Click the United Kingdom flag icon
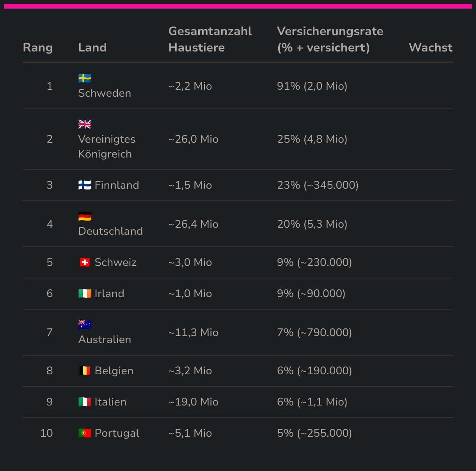Viewport: 476px width, 471px height. 85,124
